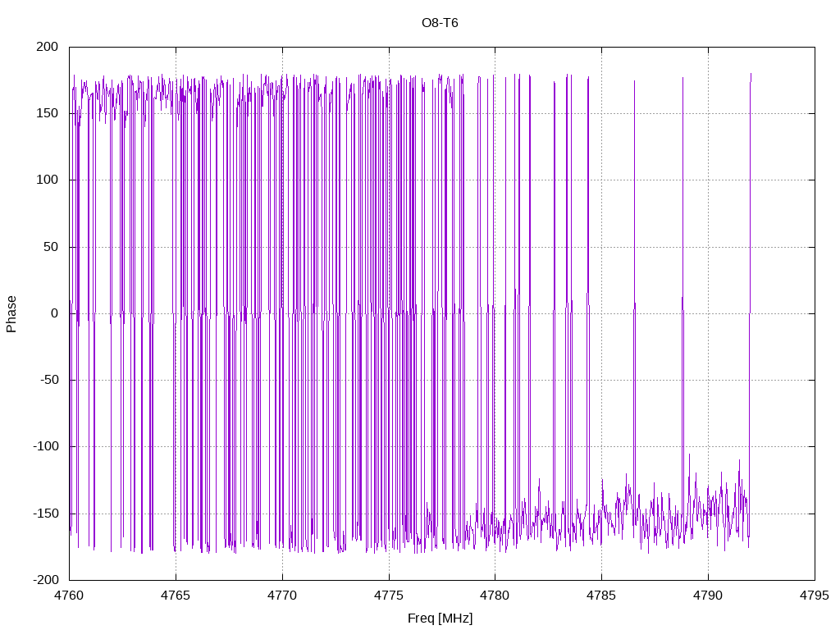Click the 4795 x-axis tick label
This screenshot has width=840, height=630.
click(815, 596)
